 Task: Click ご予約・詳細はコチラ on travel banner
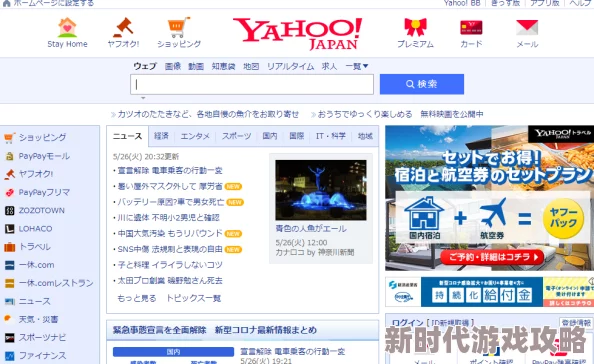coord(493,257)
